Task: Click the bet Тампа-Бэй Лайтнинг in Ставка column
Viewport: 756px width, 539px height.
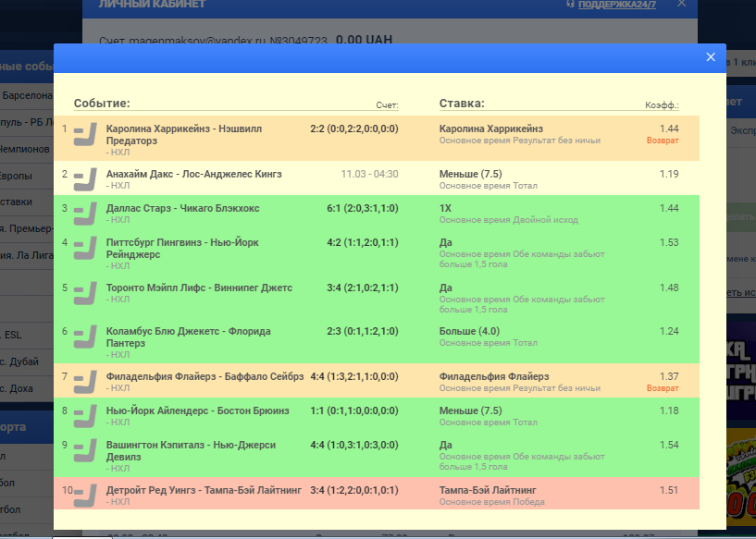Action: [488, 490]
